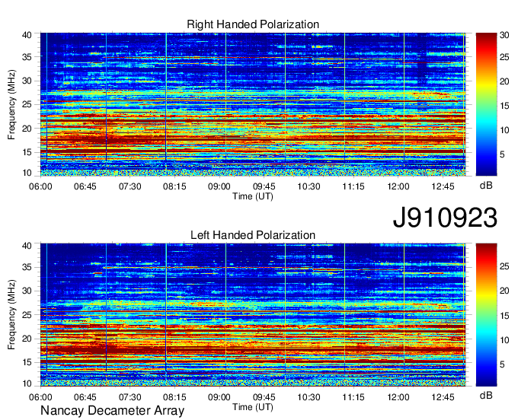The width and height of the screenshot is (518, 420).
Task: Click the Left Handed Polarization plot title
Action: tap(253, 235)
